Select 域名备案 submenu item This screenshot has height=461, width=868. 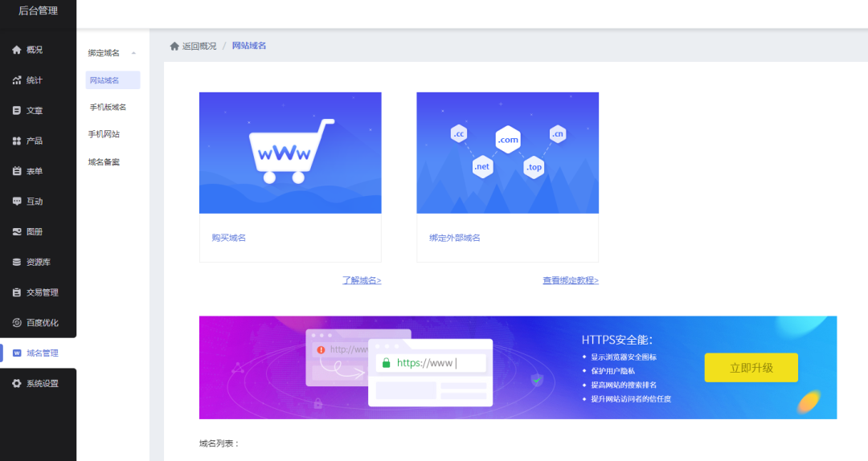point(104,162)
